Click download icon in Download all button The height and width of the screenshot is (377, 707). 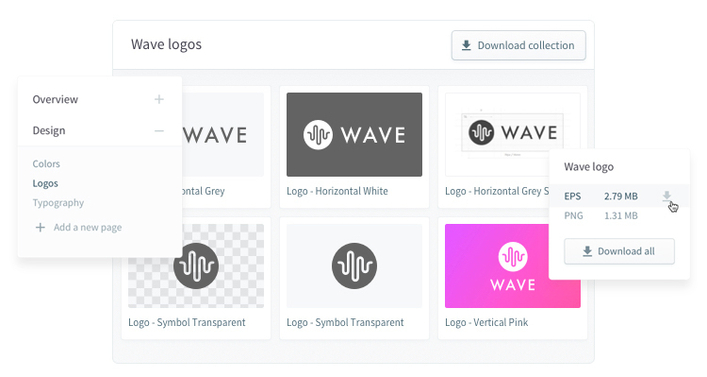[x=587, y=251]
